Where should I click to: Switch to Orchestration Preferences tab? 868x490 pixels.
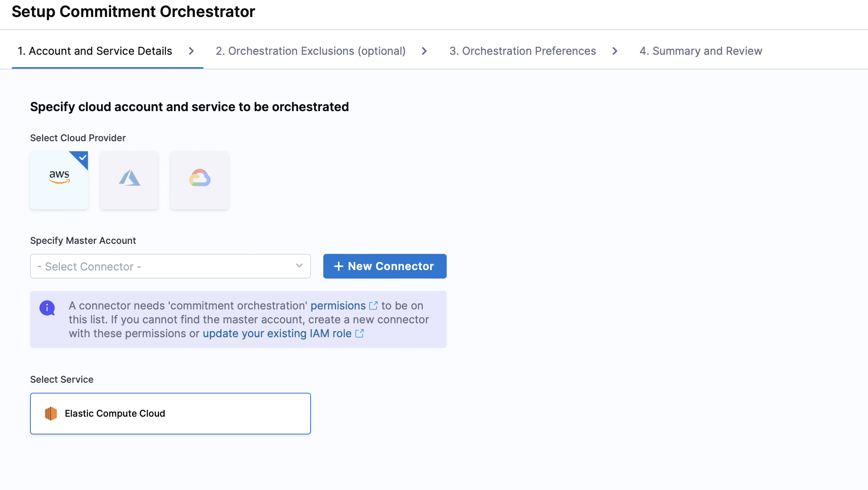click(523, 51)
